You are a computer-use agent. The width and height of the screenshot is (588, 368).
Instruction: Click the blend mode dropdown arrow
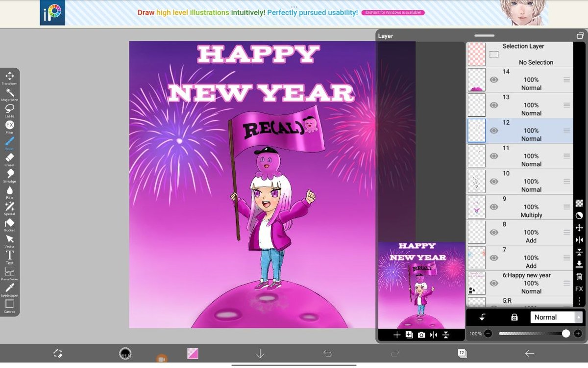579,317
